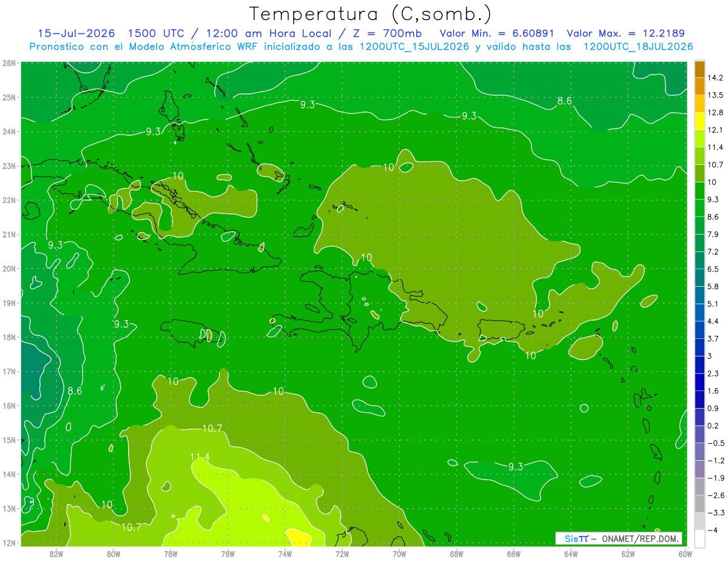
Task: Click the yellow swatch between 12.1 and 12.8
Action: (x=699, y=121)
